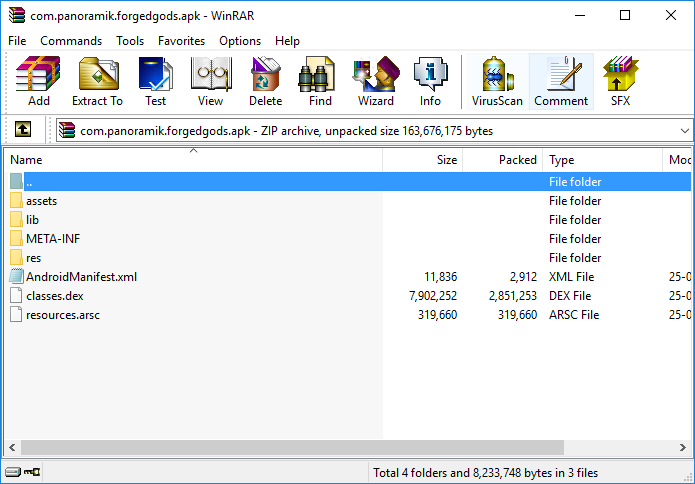
Task: Click the Extract To toolbar icon
Action: (98, 81)
